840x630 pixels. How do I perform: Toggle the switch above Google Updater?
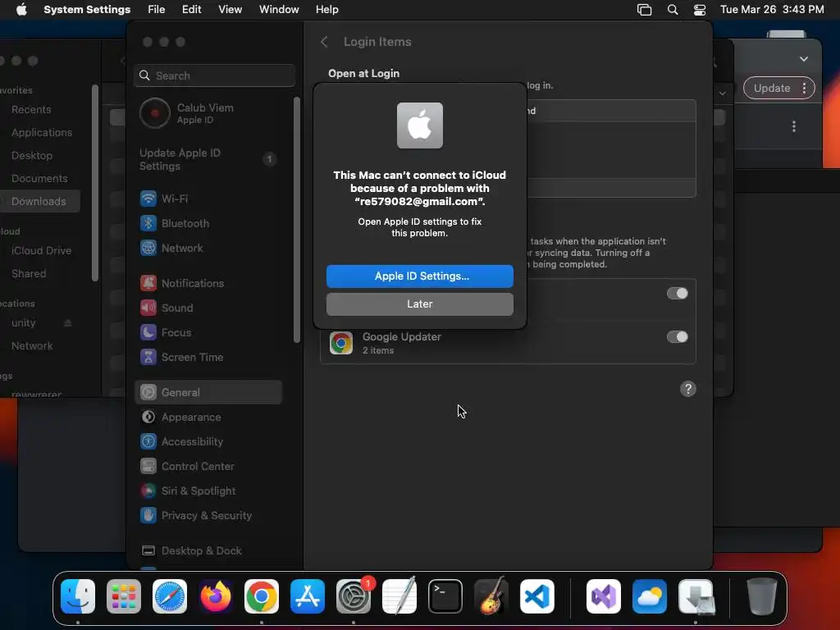click(677, 294)
